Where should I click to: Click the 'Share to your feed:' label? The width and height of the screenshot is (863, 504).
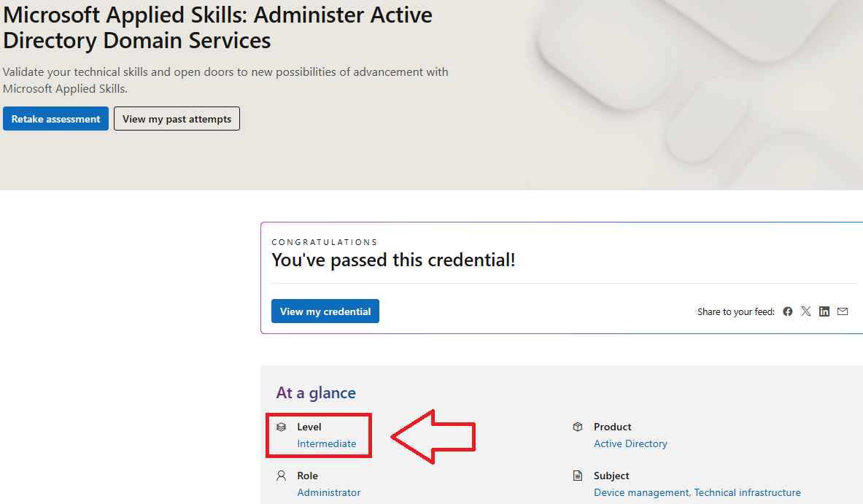pos(736,311)
